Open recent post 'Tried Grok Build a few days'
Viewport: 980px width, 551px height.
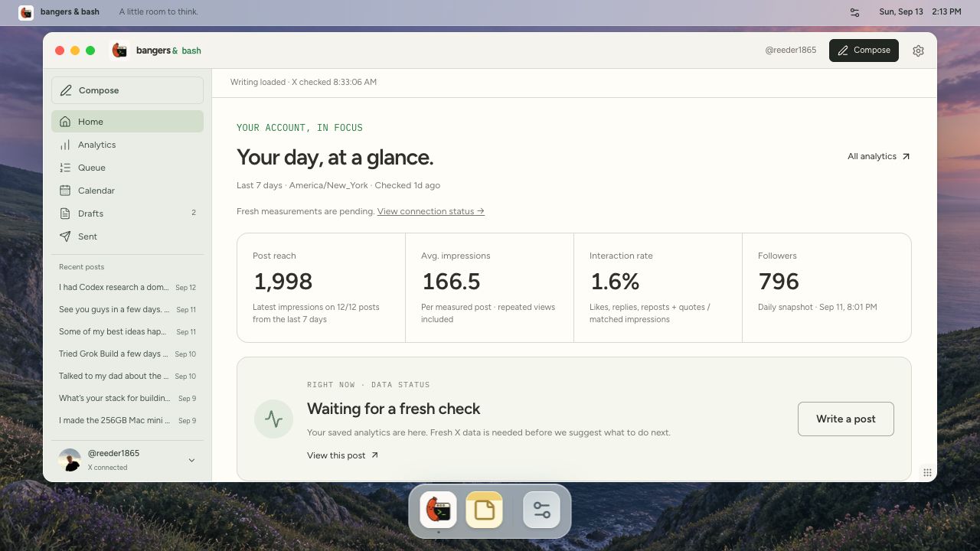point(127,354)
